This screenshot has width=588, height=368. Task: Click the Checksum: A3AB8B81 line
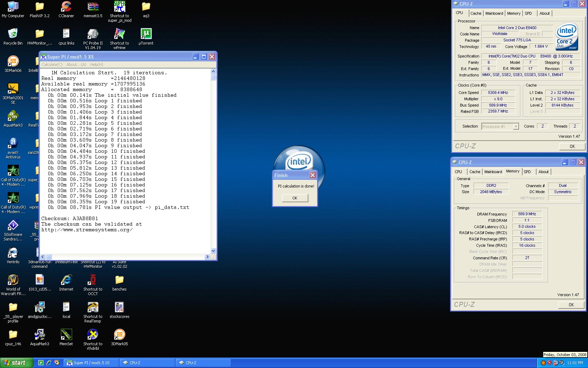click(70, 218)
